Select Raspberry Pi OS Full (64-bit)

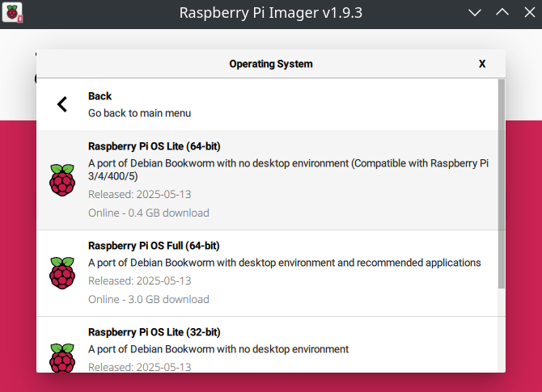tap(268, 273)
